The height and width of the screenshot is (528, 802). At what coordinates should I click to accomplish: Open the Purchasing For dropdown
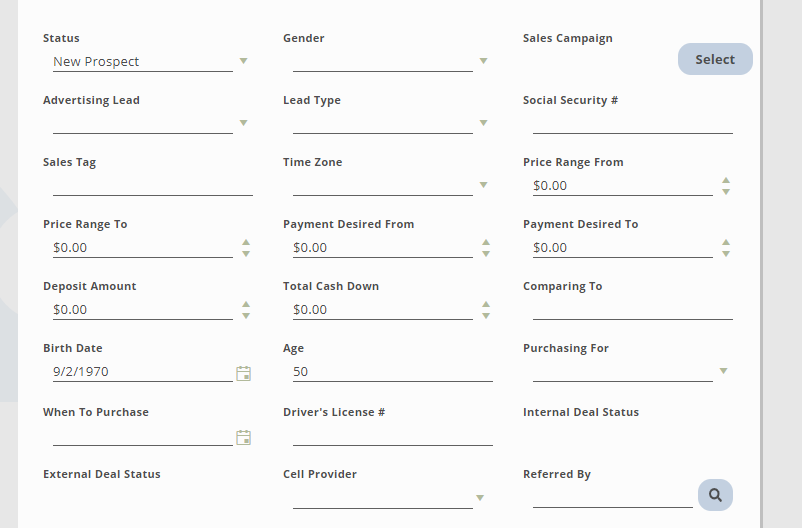coord(723,371)
